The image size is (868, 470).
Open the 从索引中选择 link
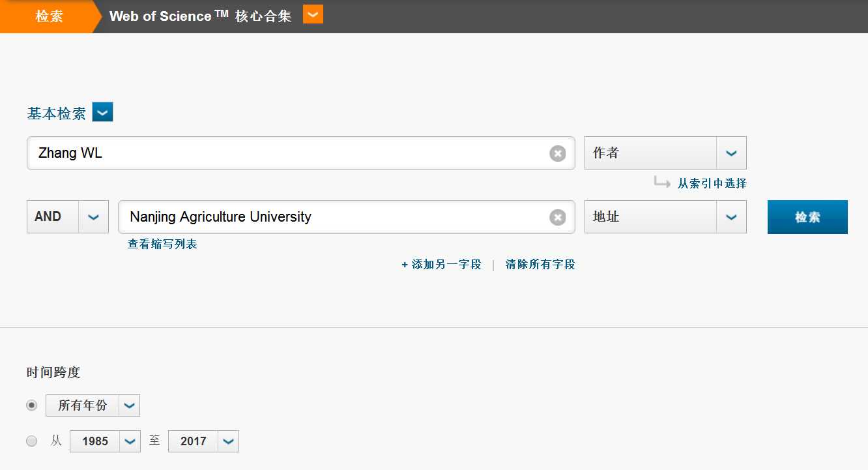click(x=712, y=184)
